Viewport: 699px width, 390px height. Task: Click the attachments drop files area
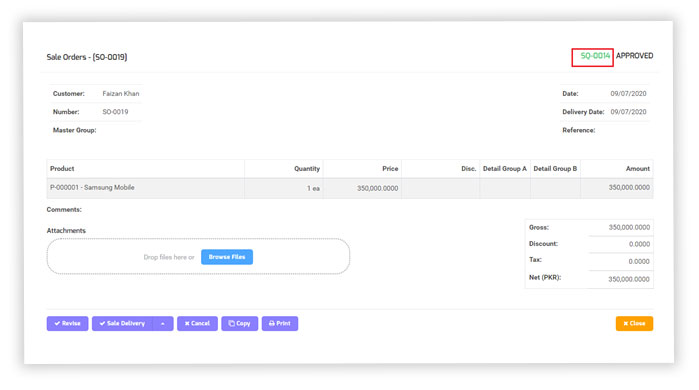tap(198, 256)
